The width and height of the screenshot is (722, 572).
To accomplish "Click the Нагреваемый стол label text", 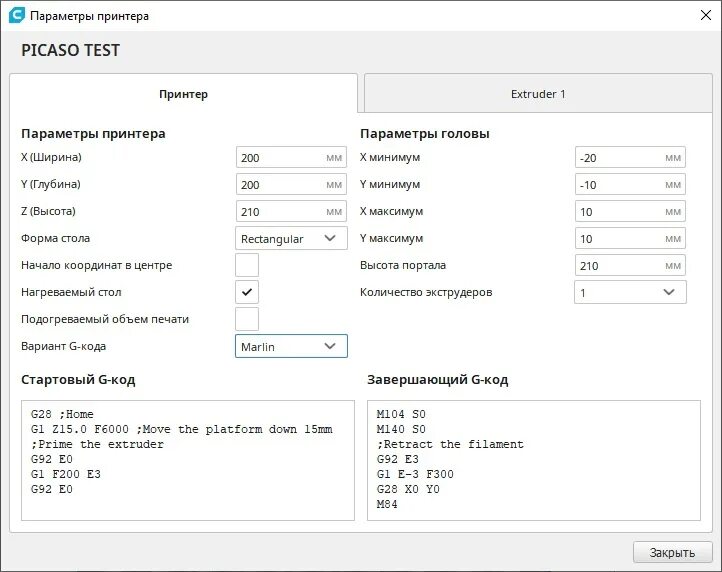I will pyautogui.click(x=71, y=292).
